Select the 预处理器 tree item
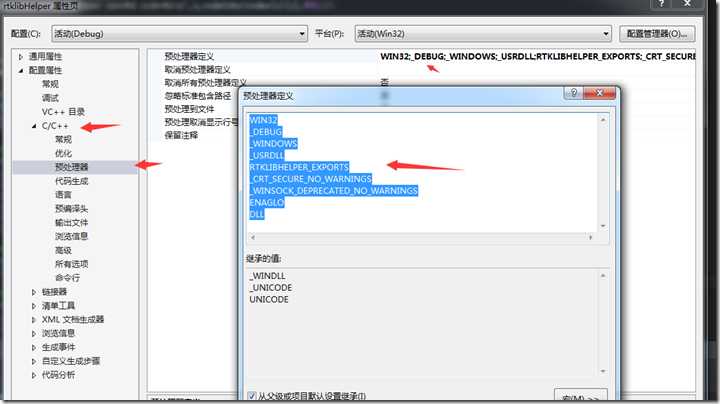The height and width of the screenshot is (404, 720). 72,167
